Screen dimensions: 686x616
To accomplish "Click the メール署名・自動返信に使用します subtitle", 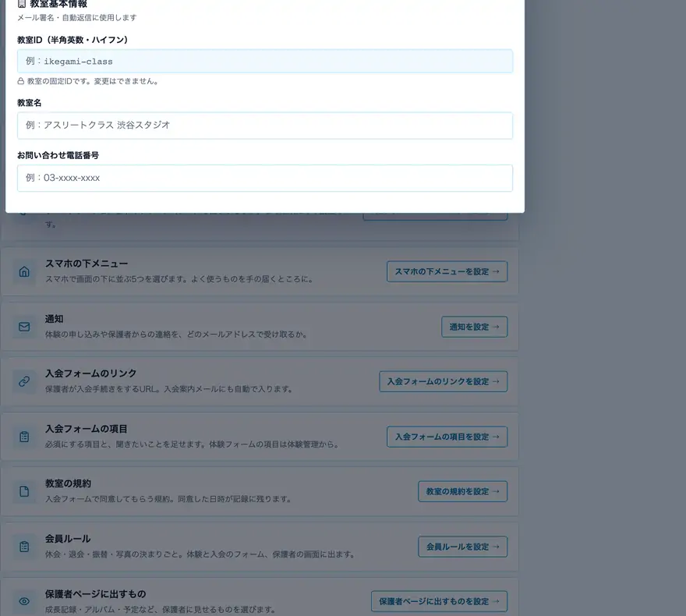I will [x=77, y=17].
